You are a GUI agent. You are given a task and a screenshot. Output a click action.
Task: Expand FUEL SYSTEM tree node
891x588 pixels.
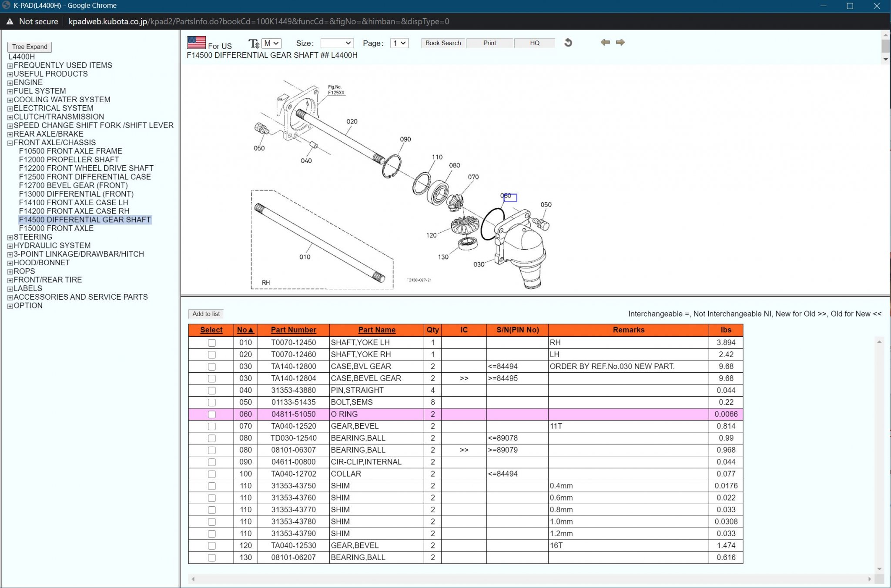(10, 91)
